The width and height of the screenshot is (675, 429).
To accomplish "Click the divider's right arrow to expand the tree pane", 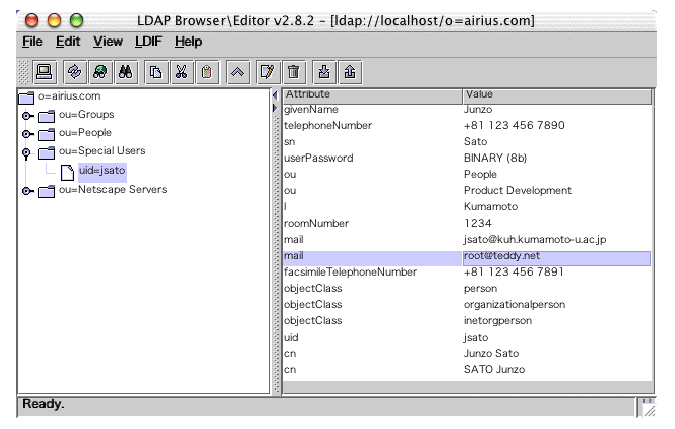I will [x=276, y=108].
